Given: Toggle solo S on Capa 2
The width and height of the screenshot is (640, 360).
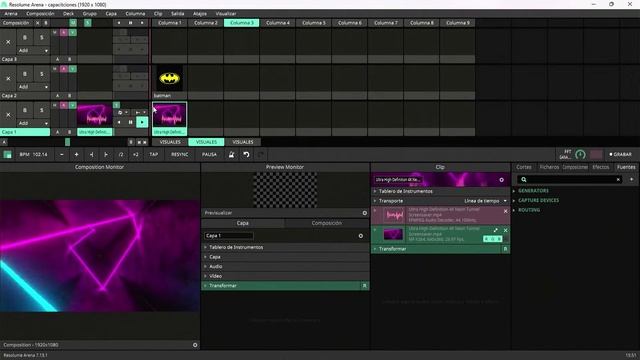Looking at the screenshot, I should pos(42,74).
